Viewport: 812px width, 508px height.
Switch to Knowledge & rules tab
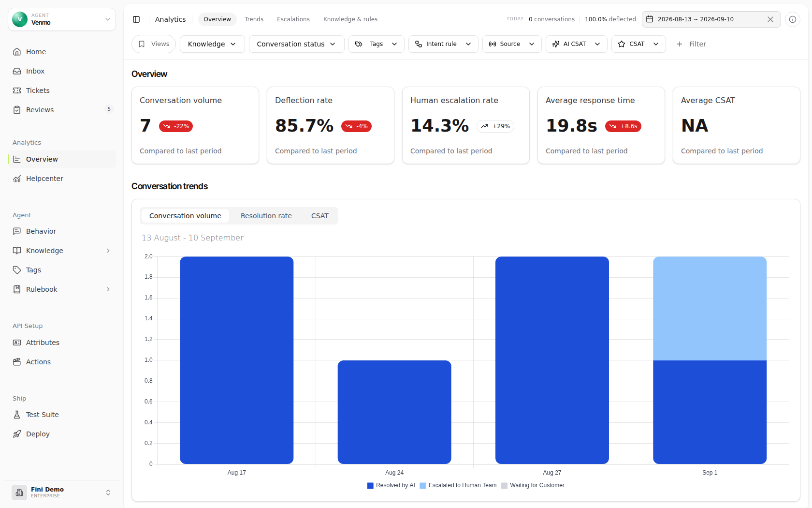350,19
